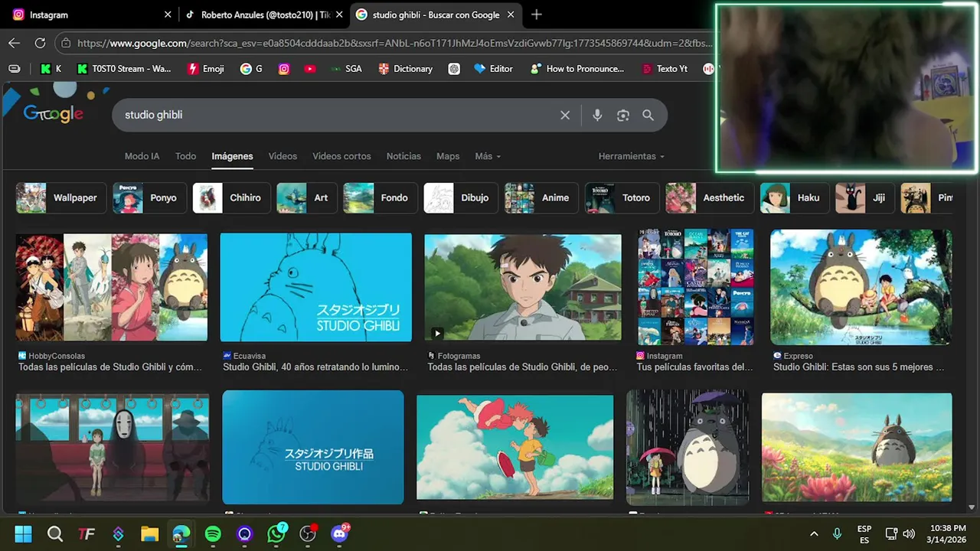The height and width of the screenshot is (551, 980).
Task: Open the Emoji bookmark
Action: pyautogui.click(x=206, y=69)
